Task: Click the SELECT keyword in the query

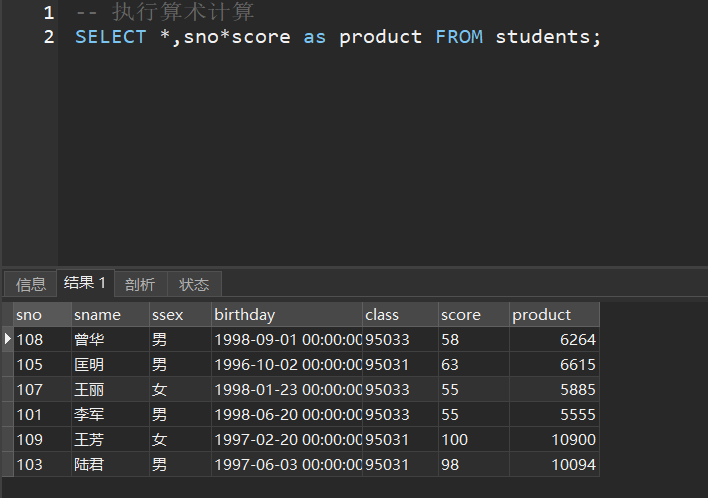Action: coord(110,37)
